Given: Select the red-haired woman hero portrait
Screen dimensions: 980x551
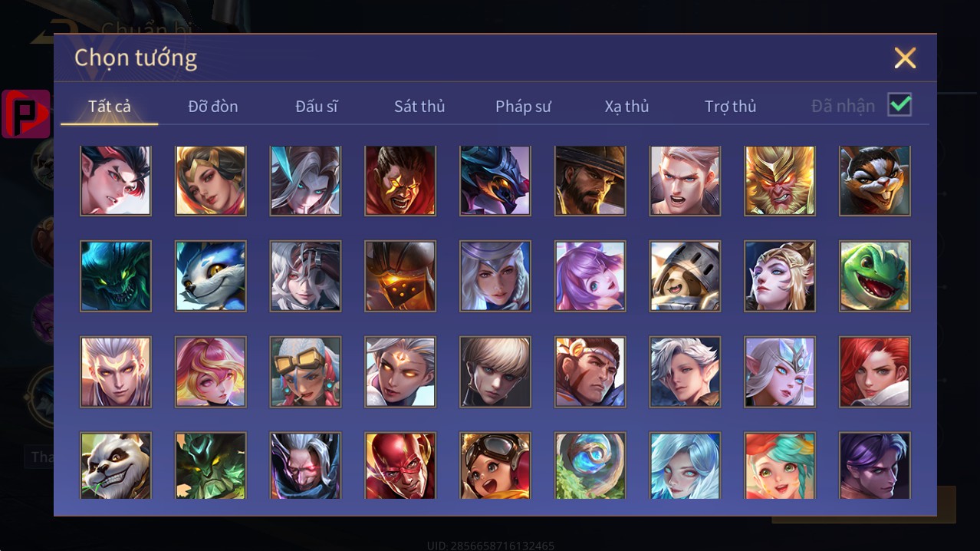Looking at the screenshot, I should point(875,371).
